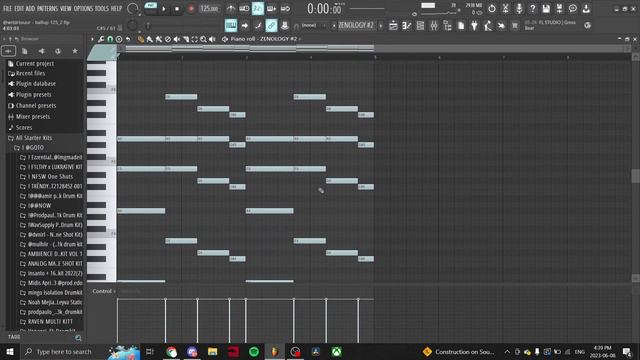
Task: Open the piano roll menu arrow
Action: (92, 39)
